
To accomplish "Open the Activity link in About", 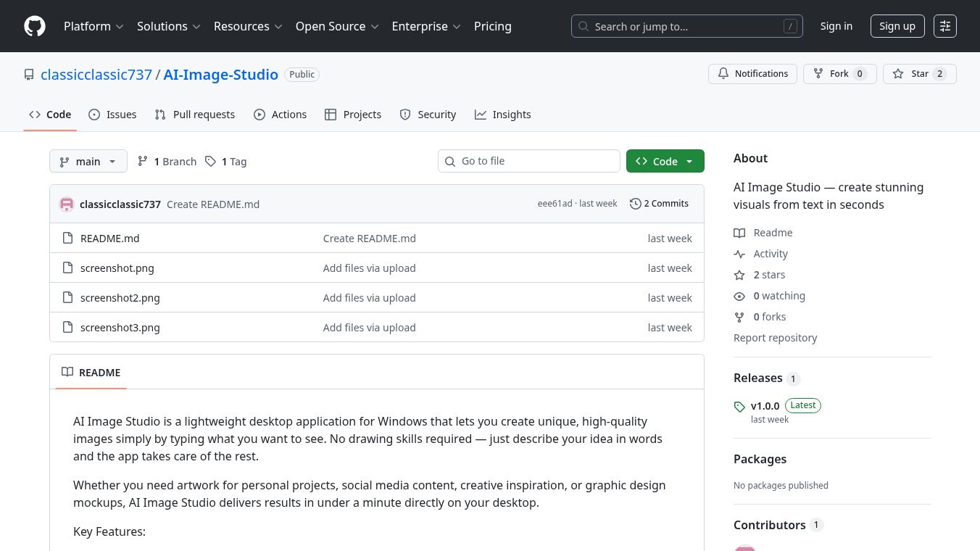I will (770, 254).
